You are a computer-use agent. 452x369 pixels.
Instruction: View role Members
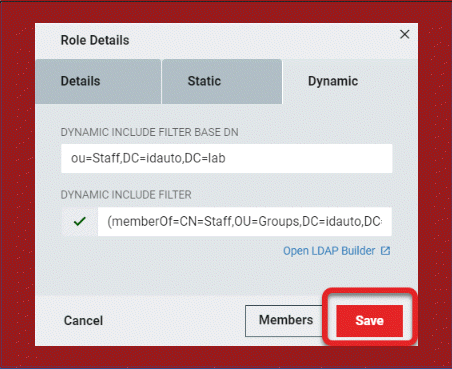(285, 320)
